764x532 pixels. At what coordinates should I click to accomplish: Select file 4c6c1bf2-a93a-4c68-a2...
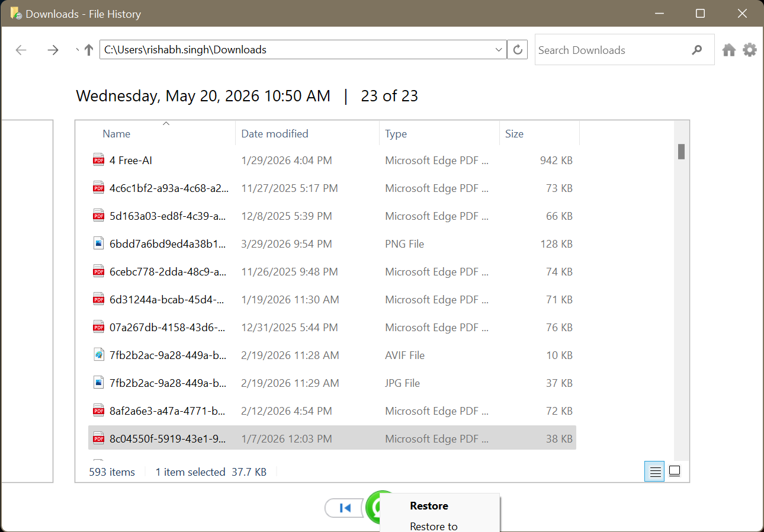(x=169, y=188)
